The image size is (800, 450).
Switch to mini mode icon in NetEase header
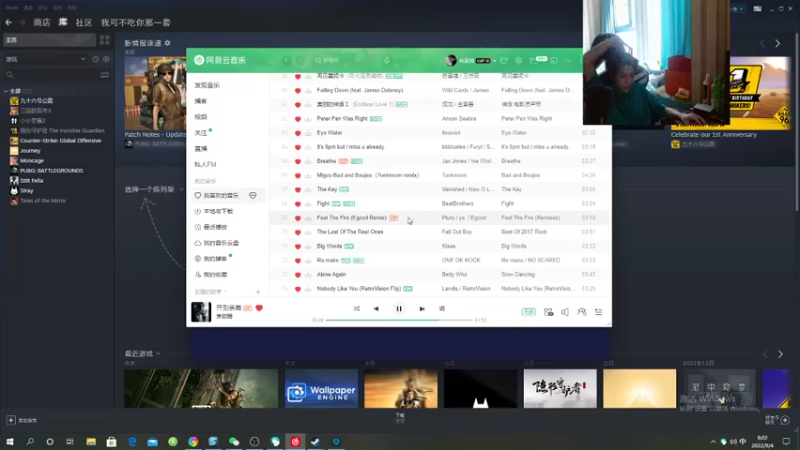point(554,60)
